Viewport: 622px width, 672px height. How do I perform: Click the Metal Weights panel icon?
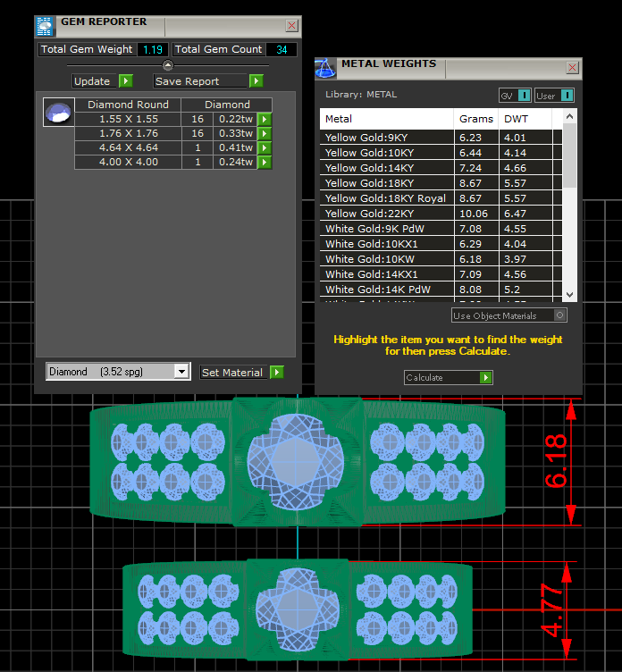click(x=326, y=68)
